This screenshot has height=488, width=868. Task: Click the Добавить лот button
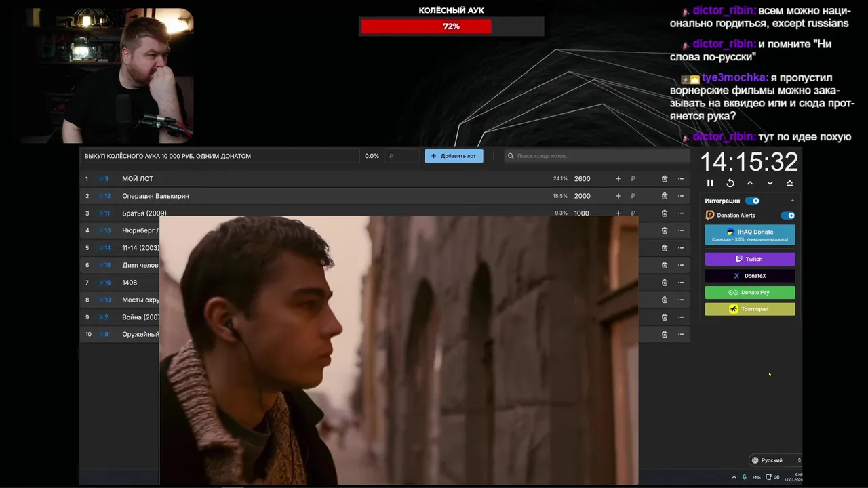(454, 156)
